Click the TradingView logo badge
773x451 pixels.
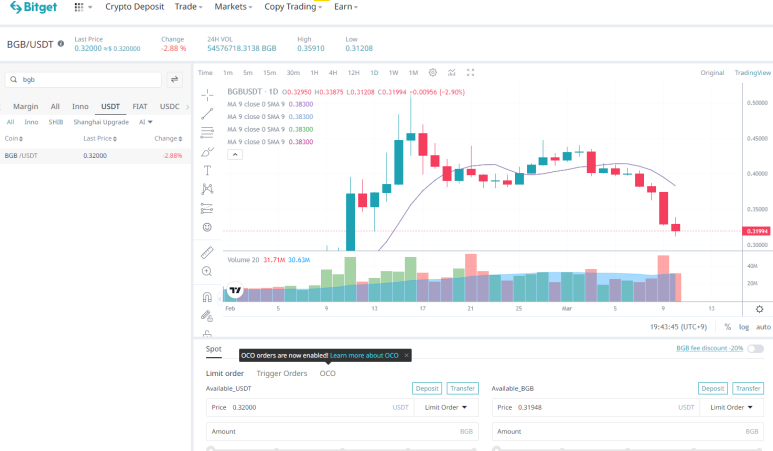click(x=235, y=290)
